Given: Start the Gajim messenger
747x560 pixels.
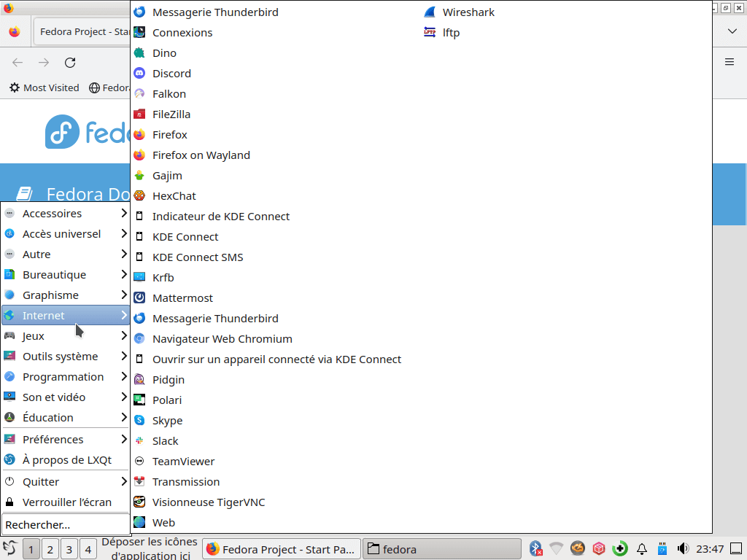Looking at the screenshot, I should [x=158, y=176].
